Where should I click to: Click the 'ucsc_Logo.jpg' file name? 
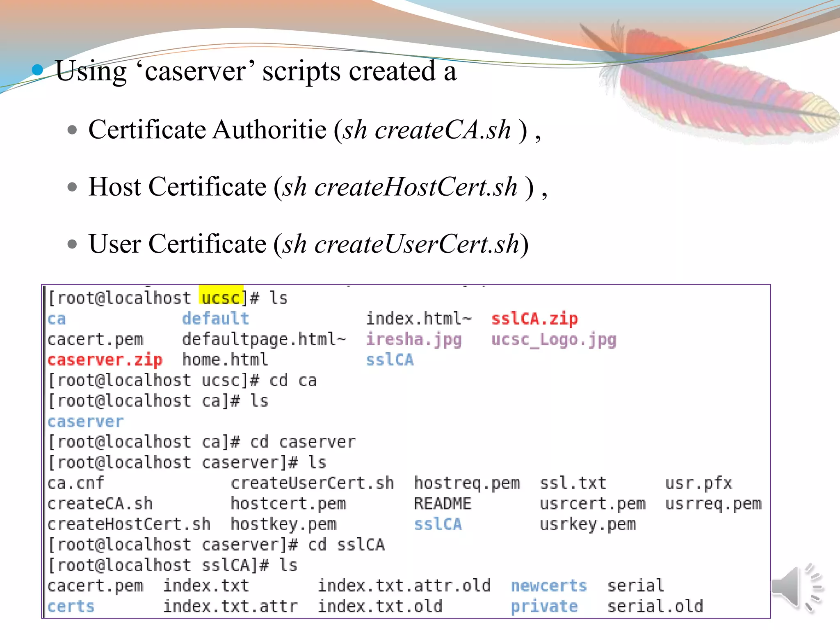pos(554,340)
